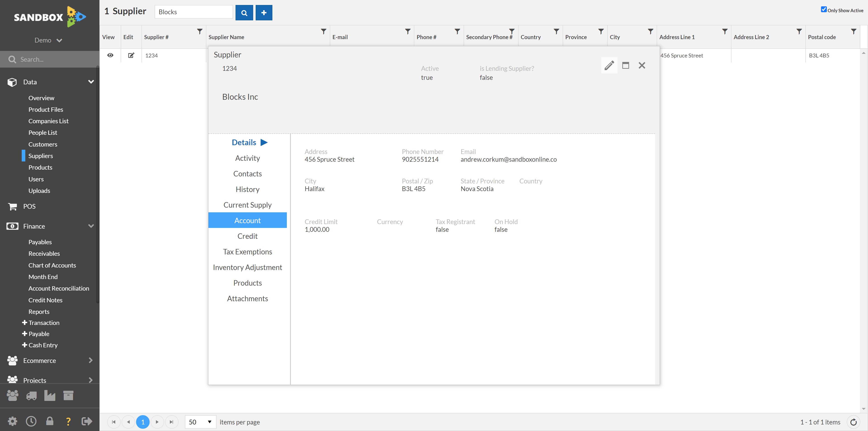
Task: Go to first page of results
Action: 113,422
